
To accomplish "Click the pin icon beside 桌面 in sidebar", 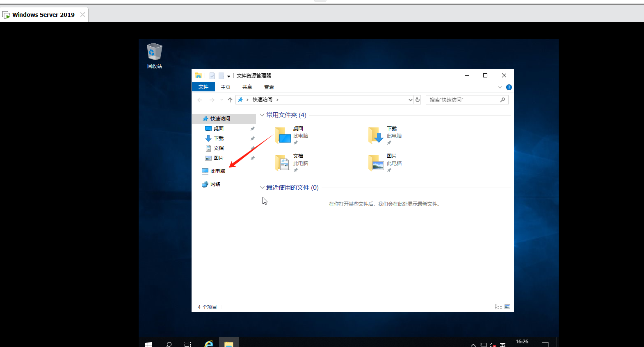I will coord(253,129).
